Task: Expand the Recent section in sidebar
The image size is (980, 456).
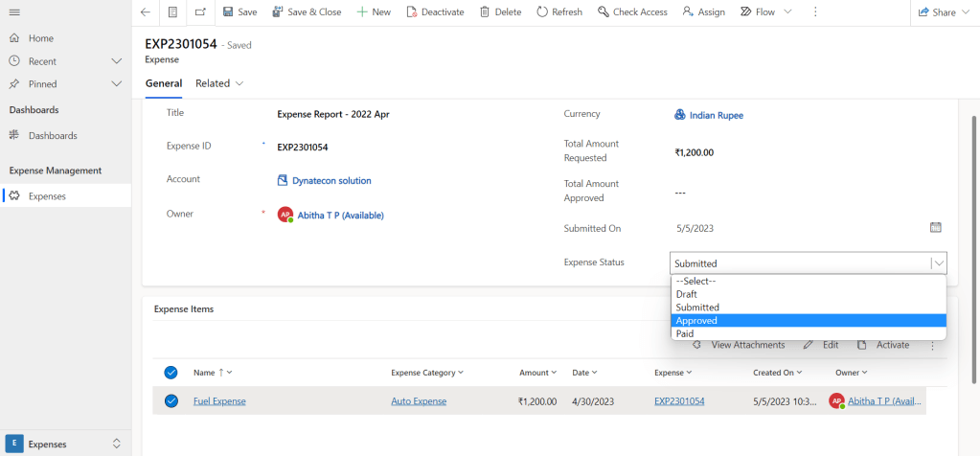Action: point(117,61)
